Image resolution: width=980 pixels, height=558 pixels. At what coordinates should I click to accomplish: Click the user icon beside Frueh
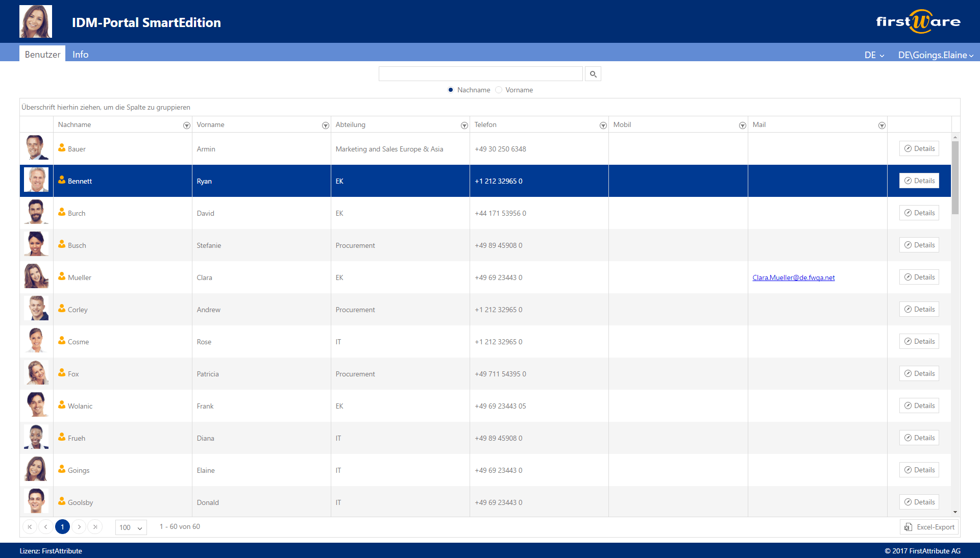[62, 437]
